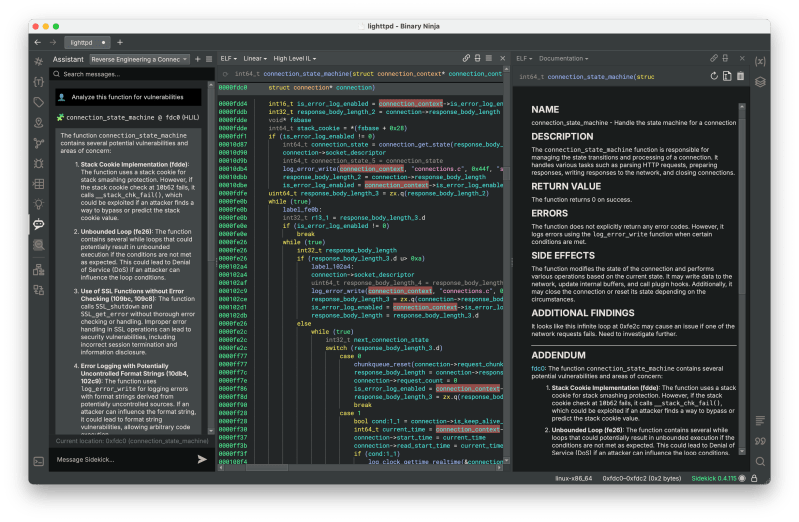799x522 pixels.
Task: Click the Sidekick status circle indicator
Action: point(742,479)
